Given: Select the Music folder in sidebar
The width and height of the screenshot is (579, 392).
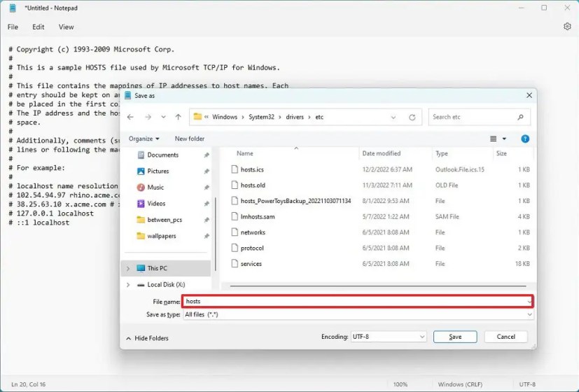Looking at the screenshot, I should [x=155, y=187].
